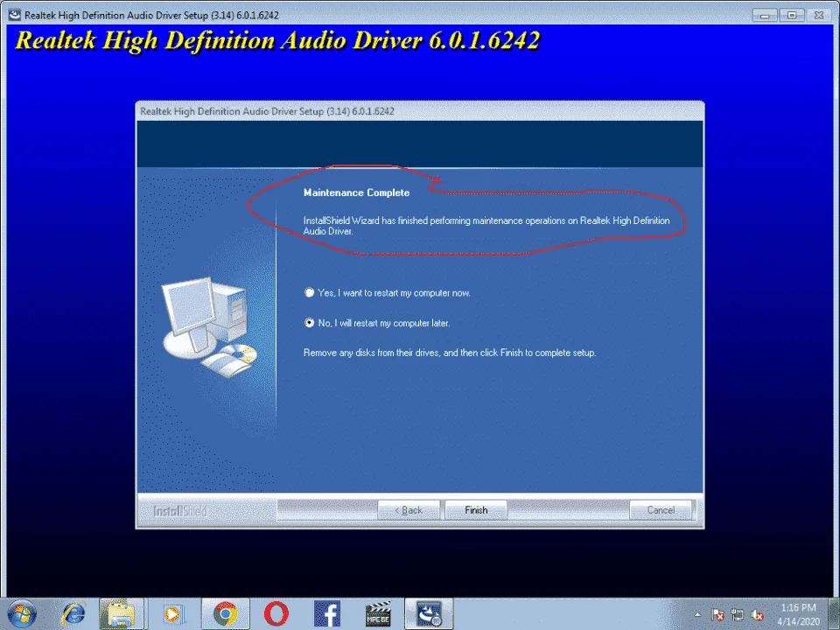
Task: Open the Action Center flag icon
Action: [717, 615]
